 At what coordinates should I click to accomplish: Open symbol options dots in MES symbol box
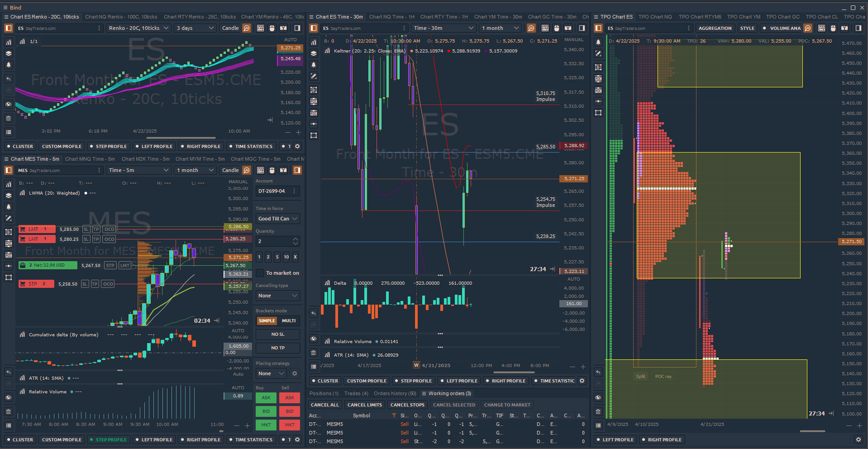click(99, 170)
